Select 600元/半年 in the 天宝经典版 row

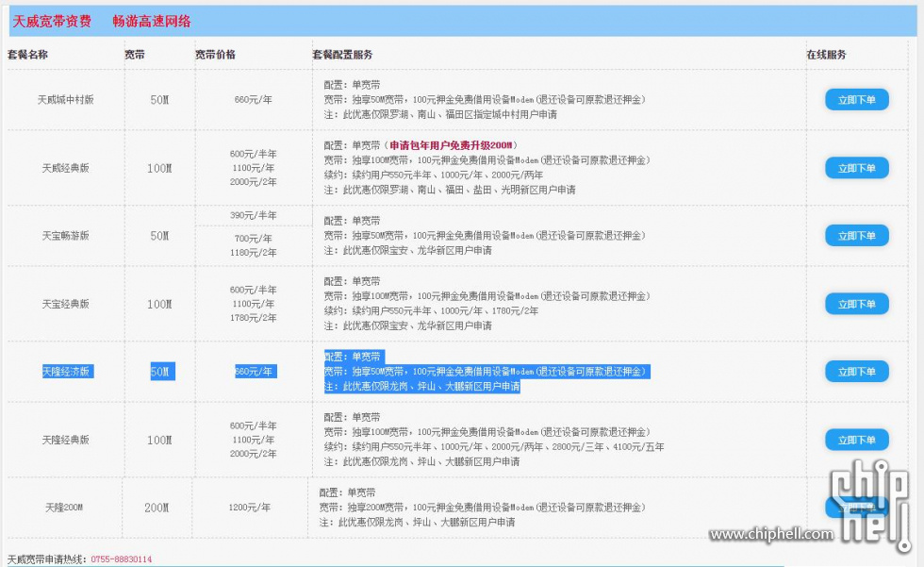[x=254, y=290]
